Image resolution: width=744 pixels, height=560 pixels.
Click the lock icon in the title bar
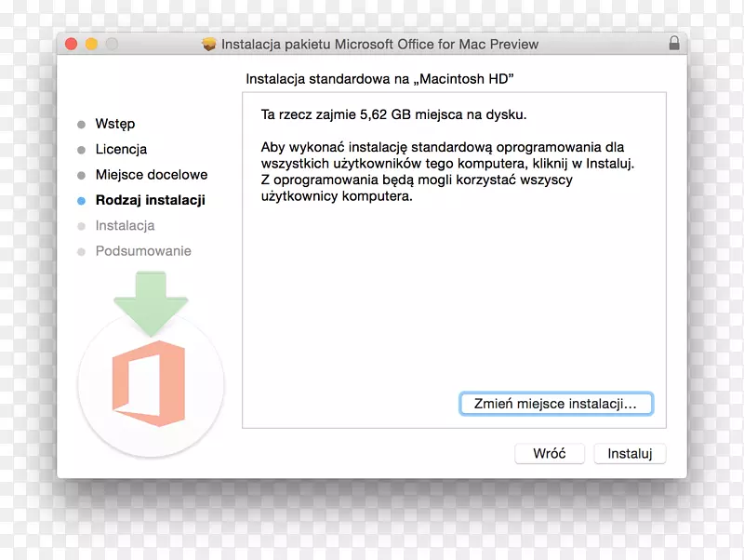675,44
